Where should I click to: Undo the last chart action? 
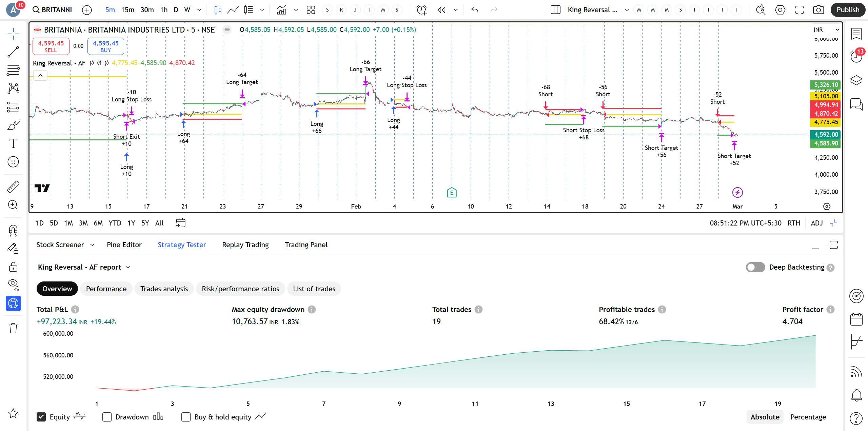(x=475, y=10)
